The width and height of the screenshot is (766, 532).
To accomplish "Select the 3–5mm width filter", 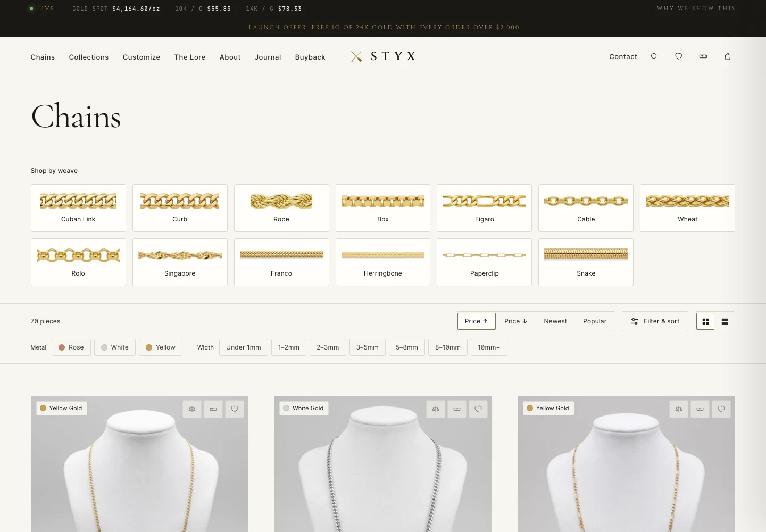I will pos(368,347).
